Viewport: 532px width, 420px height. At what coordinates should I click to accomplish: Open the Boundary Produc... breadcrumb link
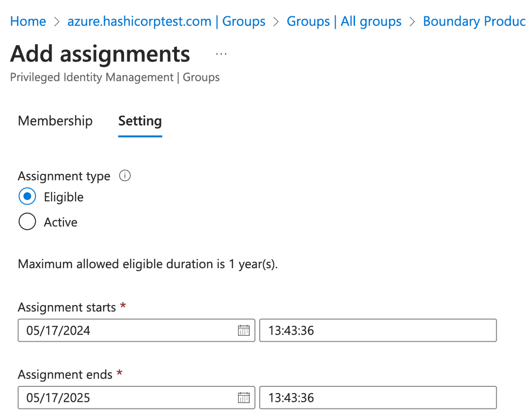tap(474, 21)
